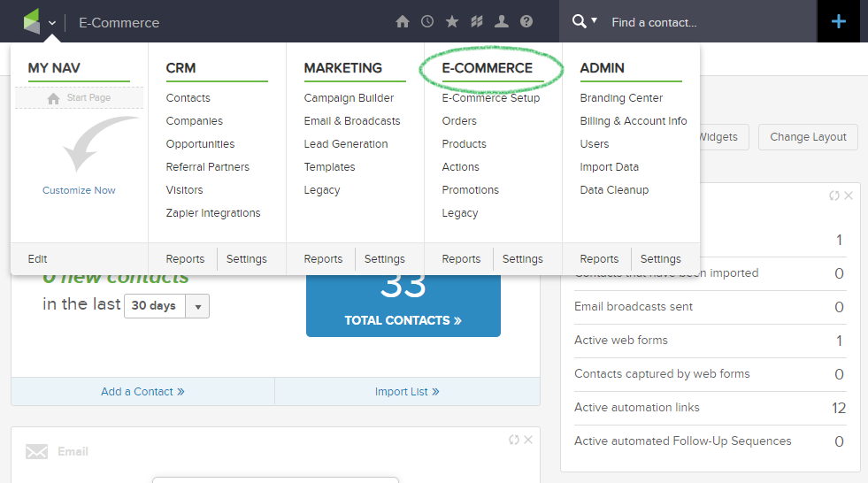Click the Home icon in top bar
This screenshot has height=483, width=868.
[403, 21]
